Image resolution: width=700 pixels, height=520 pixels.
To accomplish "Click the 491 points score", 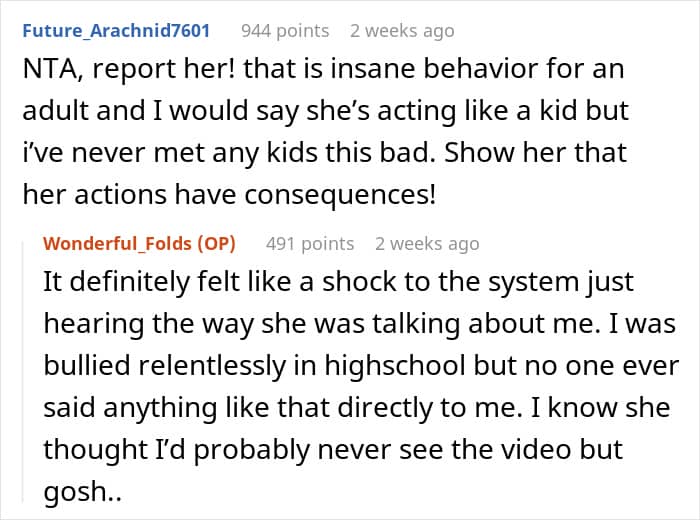I will pos(310,243).
